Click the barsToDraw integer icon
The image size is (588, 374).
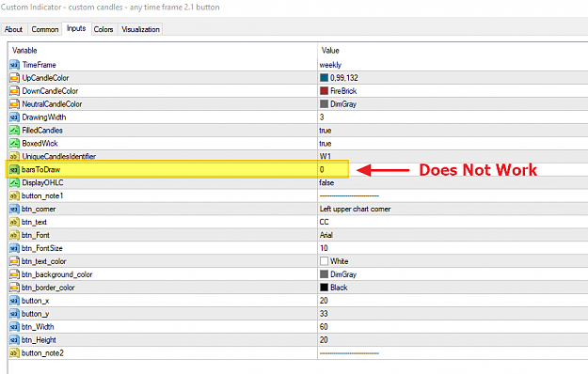click(14, 169)
